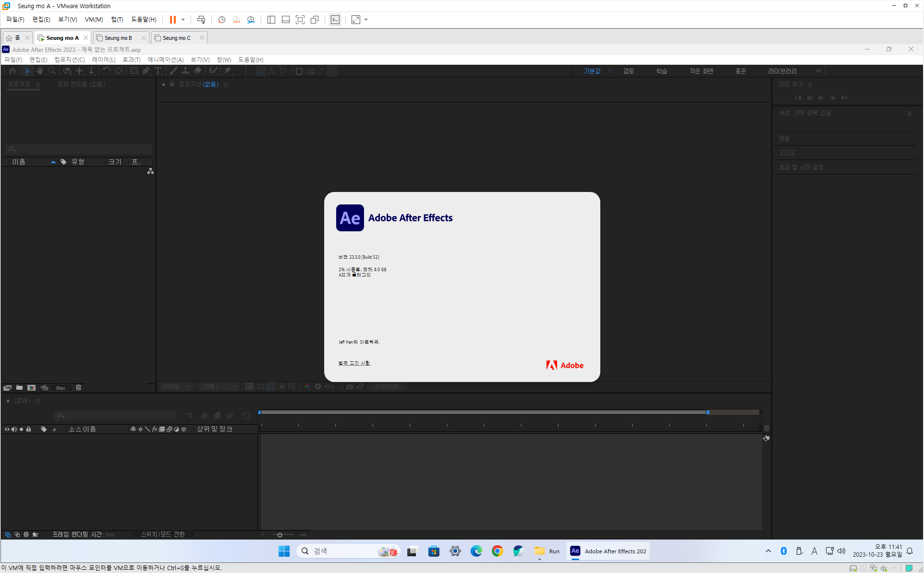Toggle the eye video column in timeline
The image size is (924, 573).
tap(7, 429)
